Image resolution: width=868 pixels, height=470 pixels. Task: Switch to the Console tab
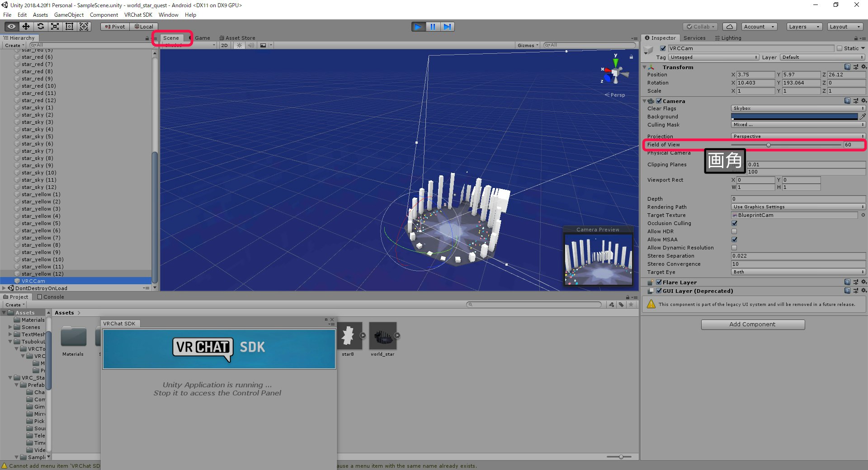(x=51, y=297)
